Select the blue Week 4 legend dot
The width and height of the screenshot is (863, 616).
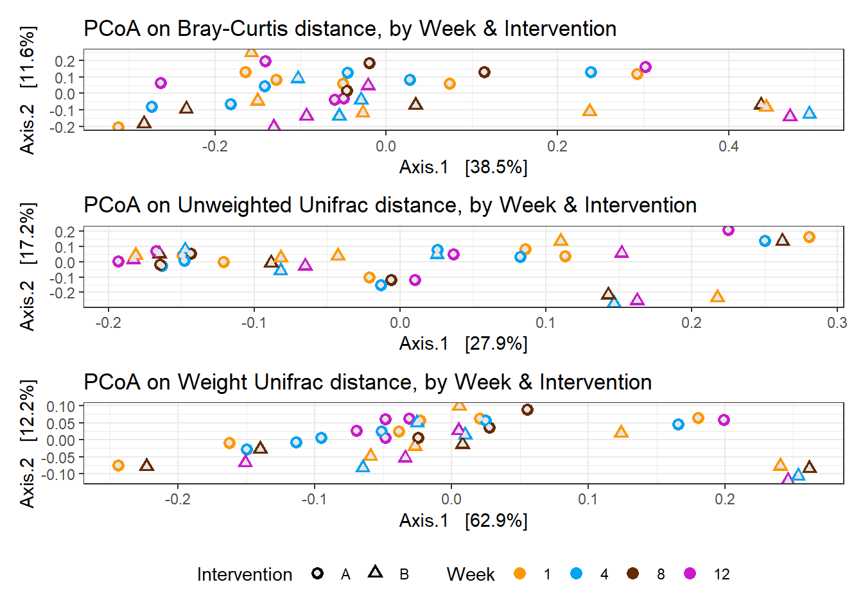click(576, 574)
